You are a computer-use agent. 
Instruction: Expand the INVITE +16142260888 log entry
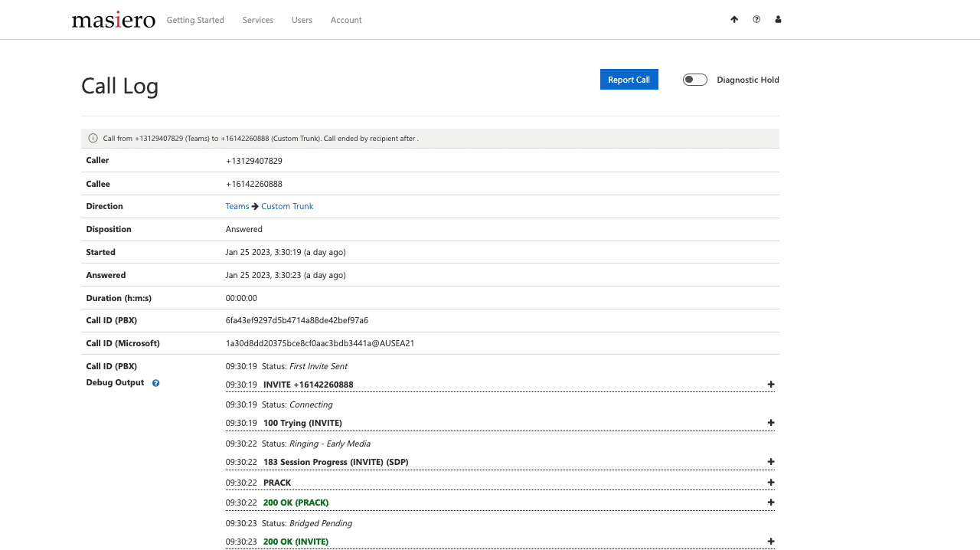(x=770, y=385)
